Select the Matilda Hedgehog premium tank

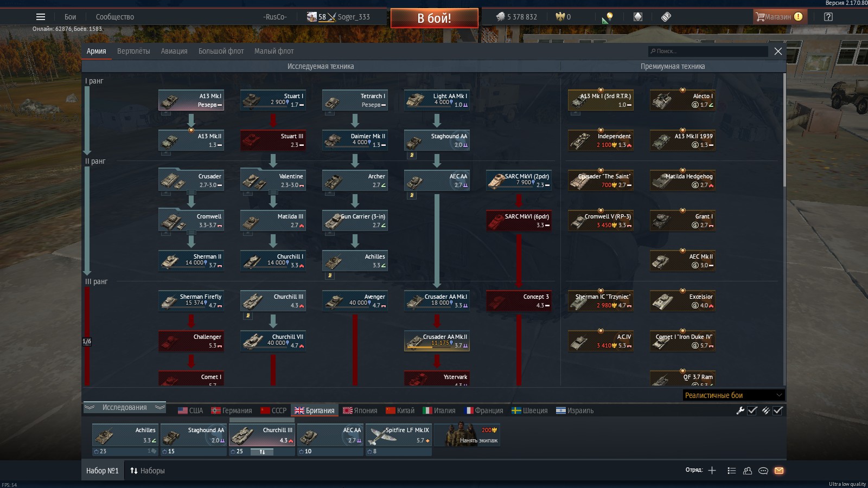tap(682, 181)
